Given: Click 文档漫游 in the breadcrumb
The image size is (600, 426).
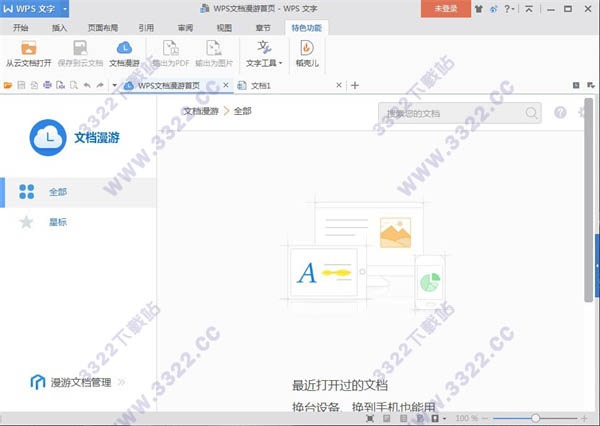Looking at the screenshot, I should click(201, 111).
